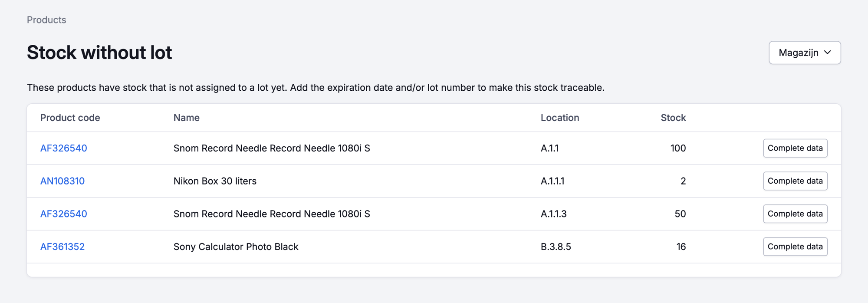
Task: Click the Product code column header
Action: pyautogui.click(x=70, y=118)
